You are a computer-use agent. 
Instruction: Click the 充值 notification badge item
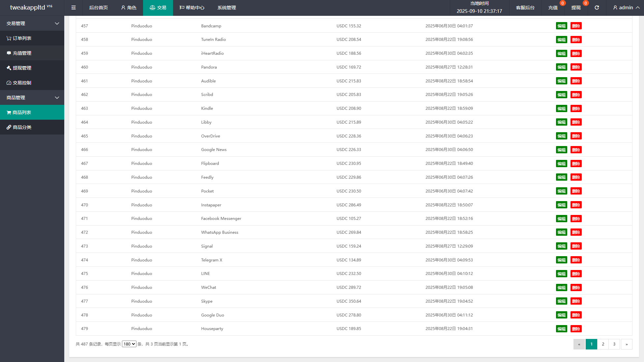point(553,8)
